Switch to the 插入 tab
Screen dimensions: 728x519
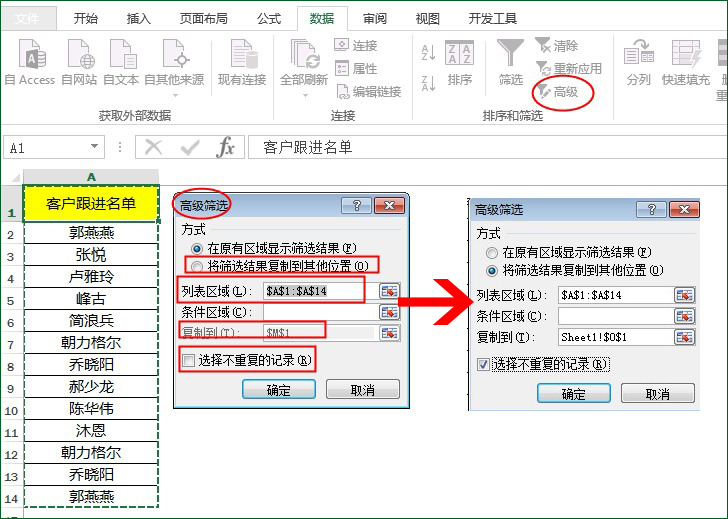[139, 19]
